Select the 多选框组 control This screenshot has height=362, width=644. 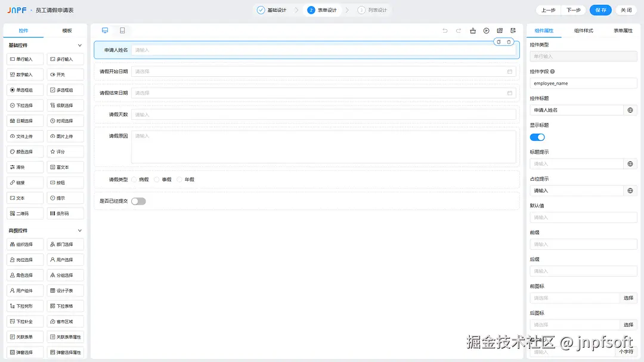(x=66, y=90)
